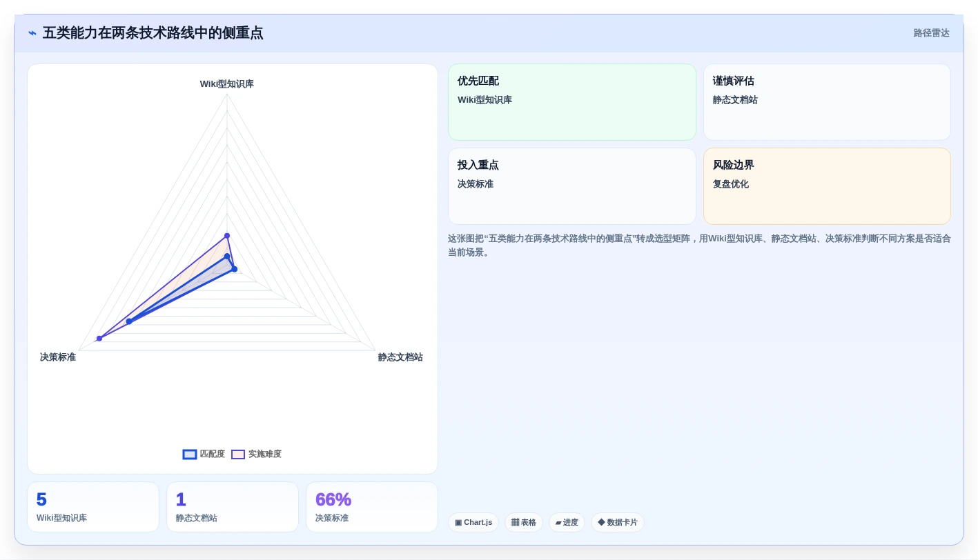Click the 匹配度 data point on the 决策标准 axis
The height and width of the screenshot is (560, 978).
coord(129,321)
